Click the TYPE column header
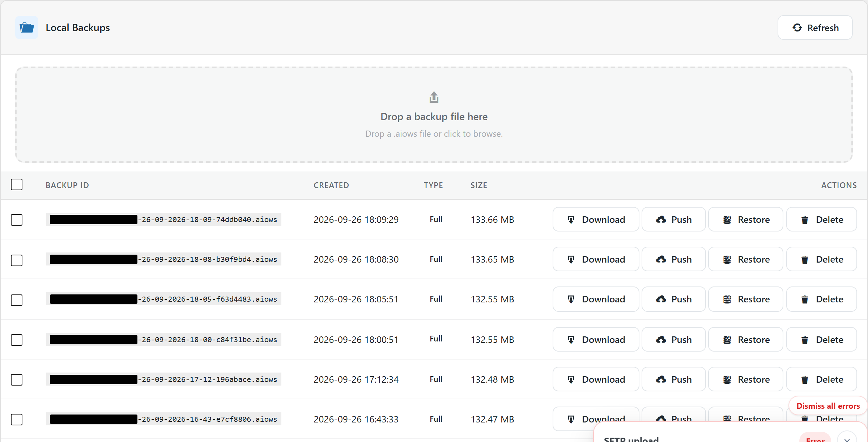 pyautogui.click(x=433, y=185)
